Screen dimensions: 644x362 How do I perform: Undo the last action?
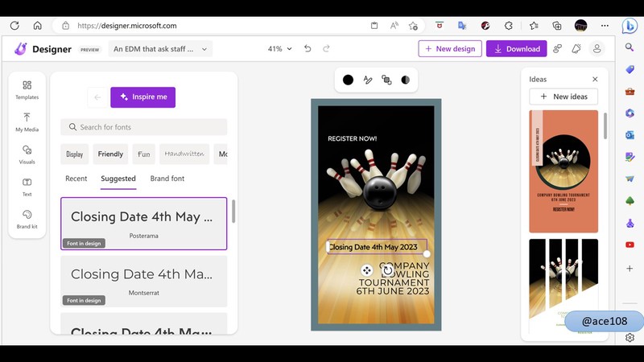point(308,48)
